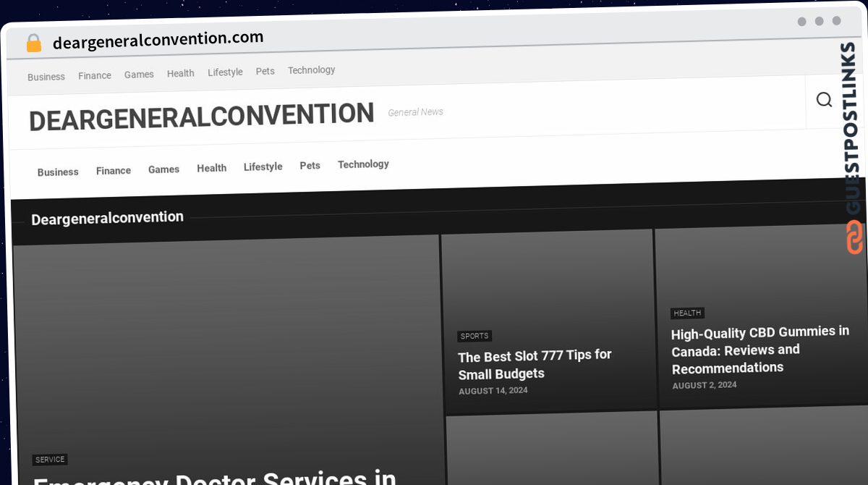Open Lifestyle in the top gray bar
The width and height of the screenshot is (868, 485).
225,72
